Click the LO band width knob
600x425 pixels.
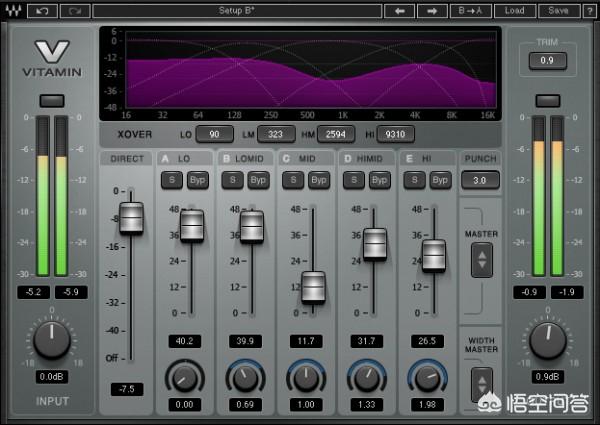[x=184, y=378]
